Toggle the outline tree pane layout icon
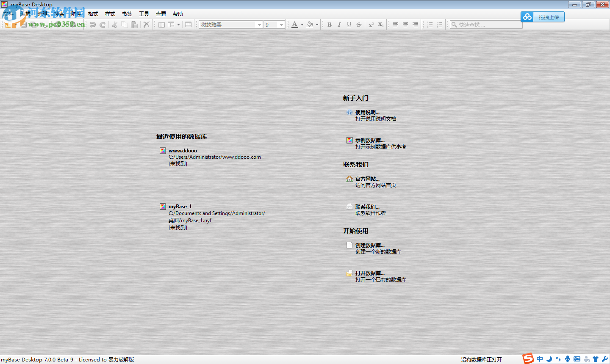 pos(161,25)
